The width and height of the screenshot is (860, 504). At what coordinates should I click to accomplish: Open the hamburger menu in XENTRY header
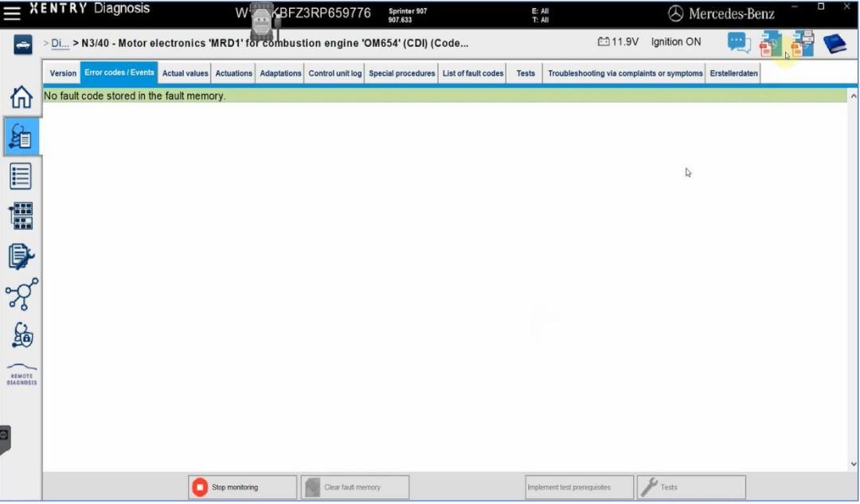click(x=12, y=14)
